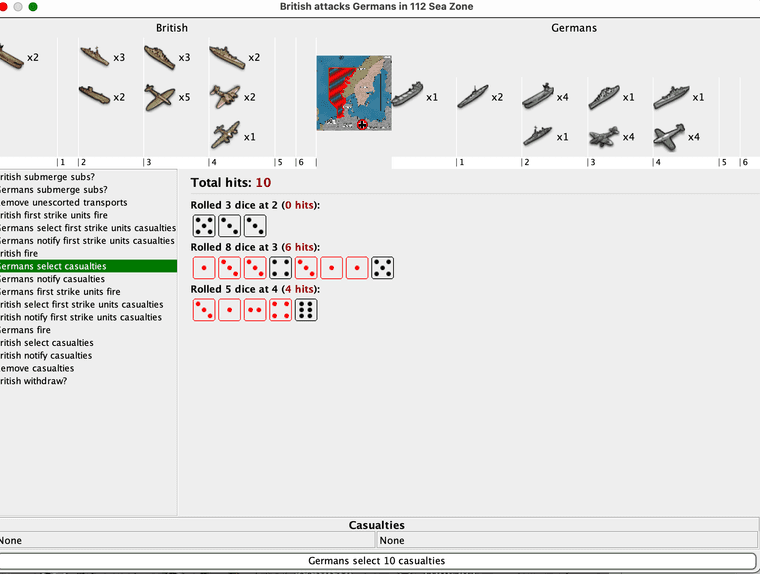Screen dimensions: 760x574
Task: Select the German submarine unit marked x2
Action: click(473, 97)
